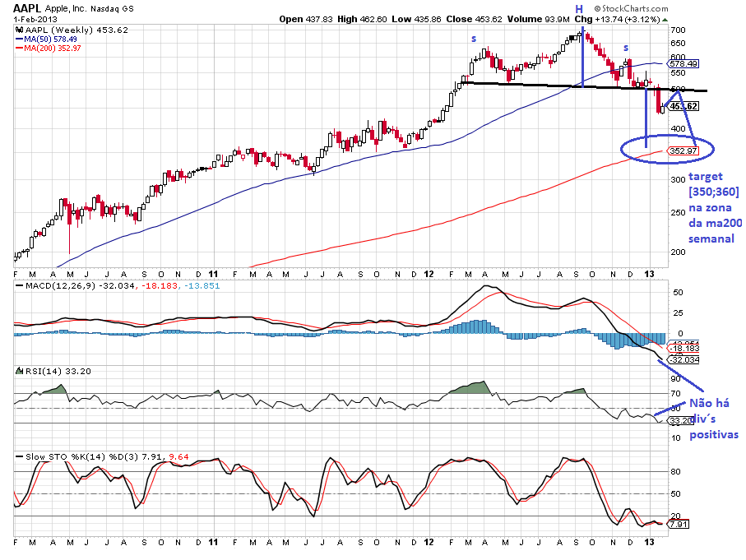The height and width of the screenshot is (560, 746).
Task: Click the 'RSI(14) 33.20' legend text
Action: click(x=58, y=371)
